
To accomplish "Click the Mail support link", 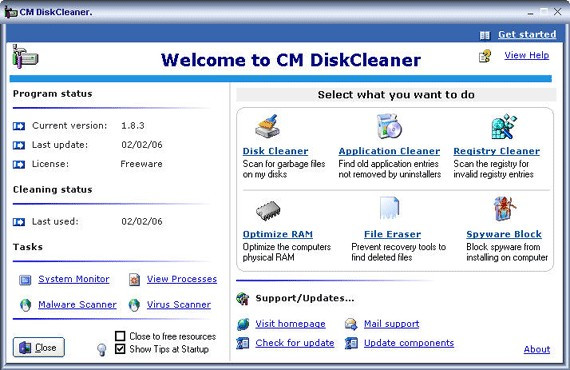I will point(392,324).
